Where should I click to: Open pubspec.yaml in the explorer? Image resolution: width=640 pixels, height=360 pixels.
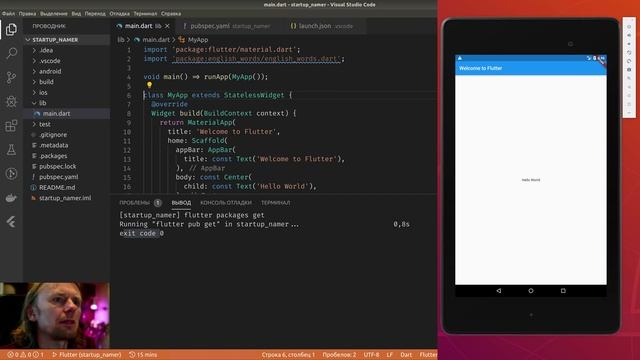pyautogui.click(x=59, y=177)
